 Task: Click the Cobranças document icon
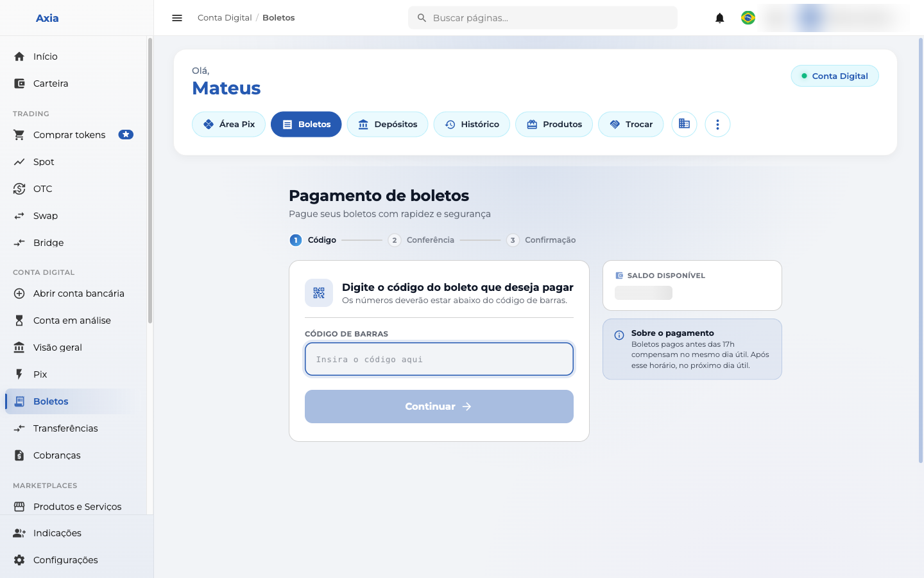(19, 455)
